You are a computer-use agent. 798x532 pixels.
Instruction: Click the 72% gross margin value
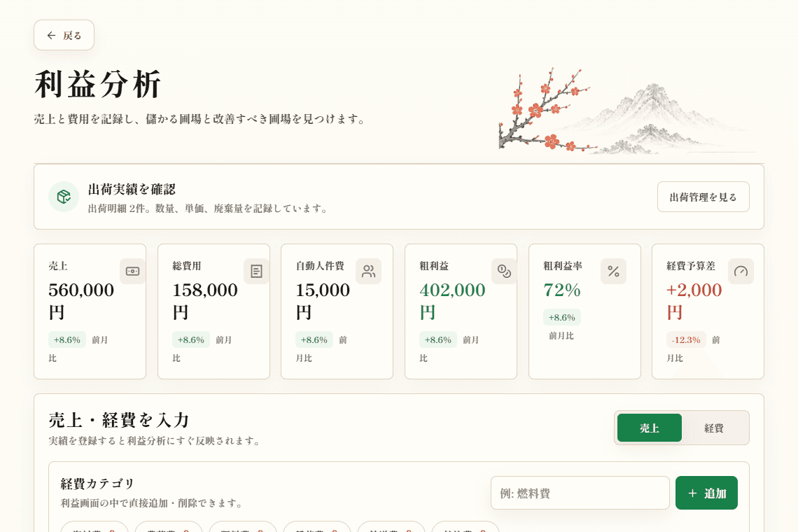562,290
